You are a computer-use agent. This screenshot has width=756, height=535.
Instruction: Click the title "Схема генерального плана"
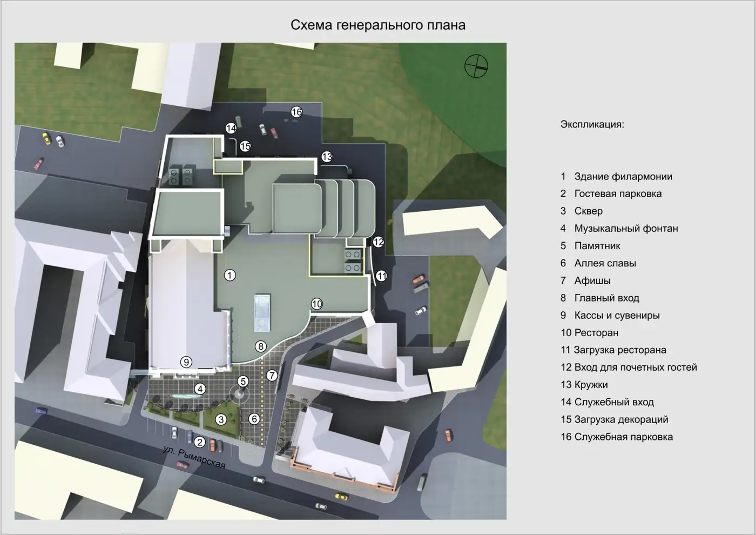(378, 25)
